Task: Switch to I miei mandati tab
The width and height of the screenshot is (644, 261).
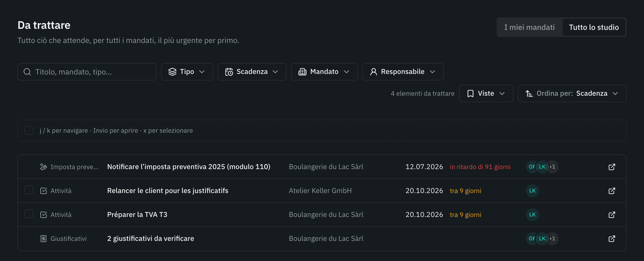Action: click(x=530, y=27)
